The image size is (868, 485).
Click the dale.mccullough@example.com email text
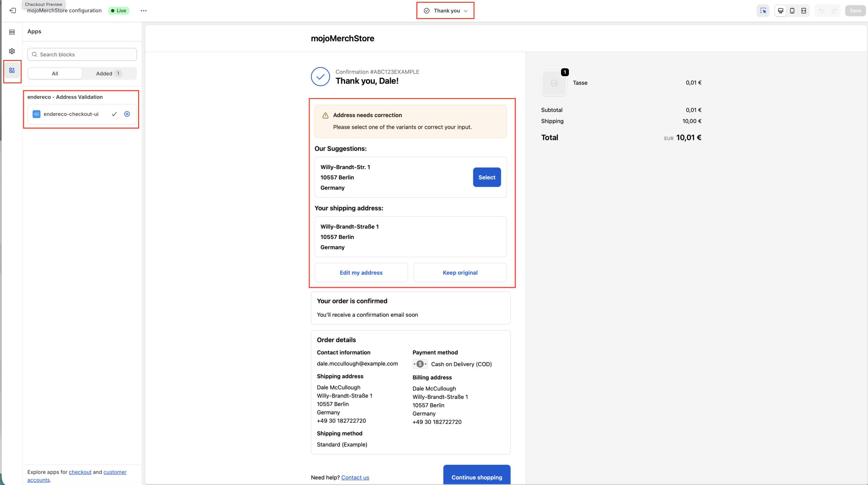click(357, 364)
